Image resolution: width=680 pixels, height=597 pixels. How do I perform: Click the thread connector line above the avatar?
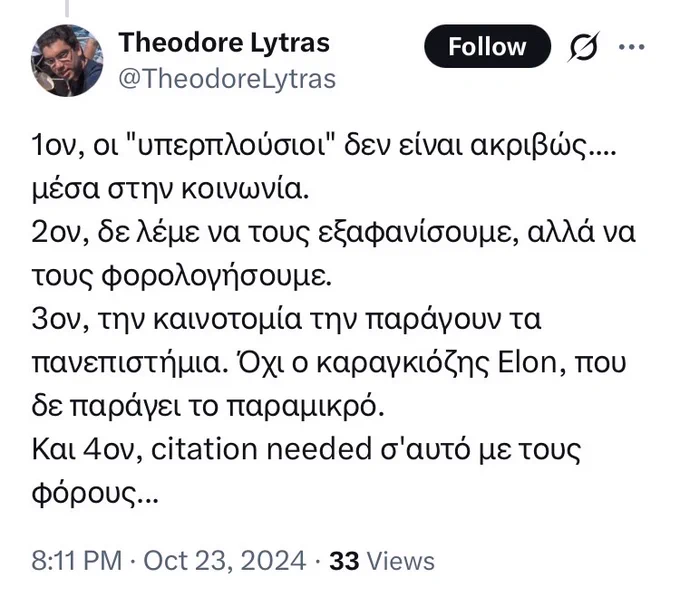[67, 8]
